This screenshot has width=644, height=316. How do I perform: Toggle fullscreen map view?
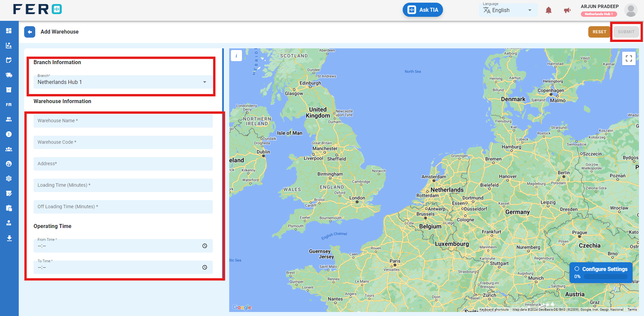click(629, 58)
